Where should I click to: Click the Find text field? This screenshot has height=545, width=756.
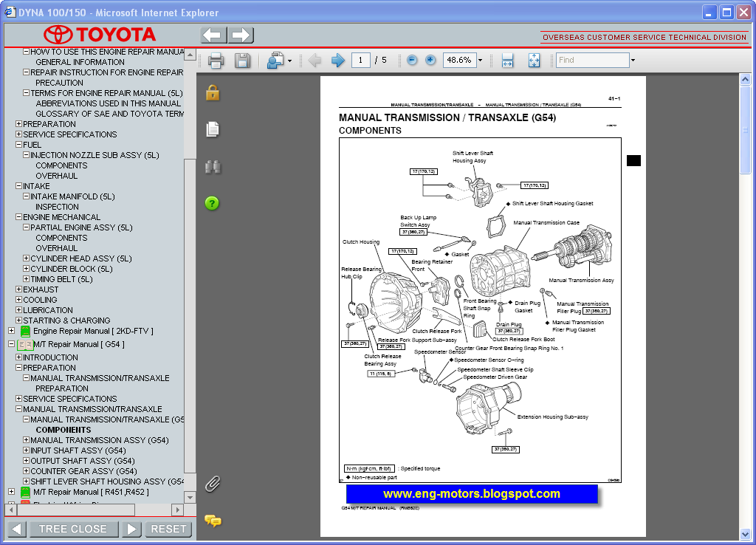point(593,61)
